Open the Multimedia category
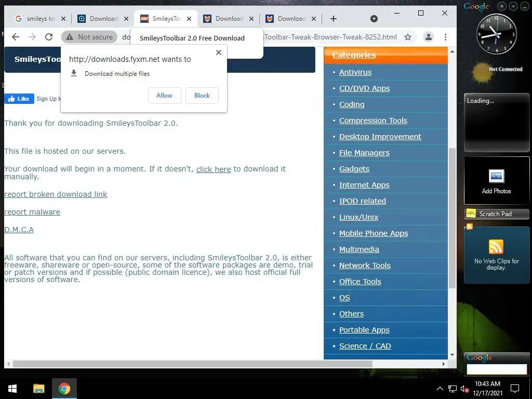Viewport: 532px width, 399px height. pos(359,249)
